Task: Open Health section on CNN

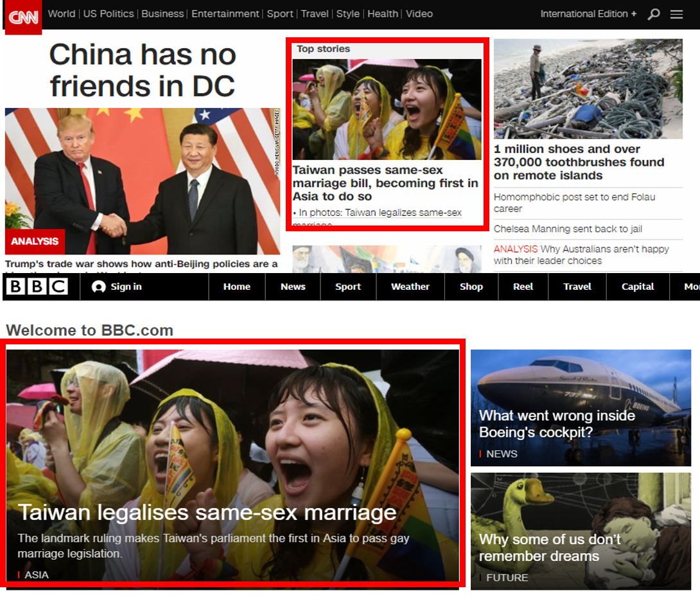Action: point(383,14)
